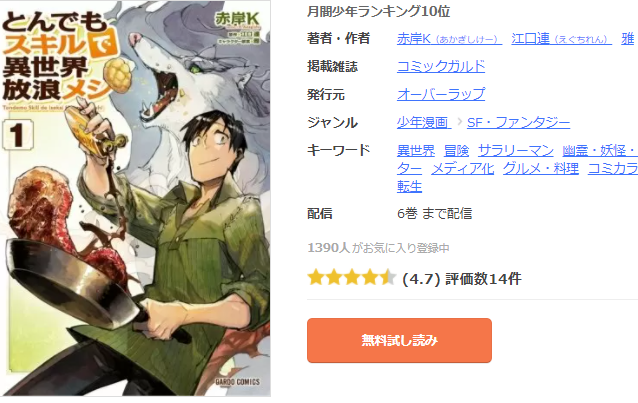Open publisher link オーバーラップ

click(441, 94)
